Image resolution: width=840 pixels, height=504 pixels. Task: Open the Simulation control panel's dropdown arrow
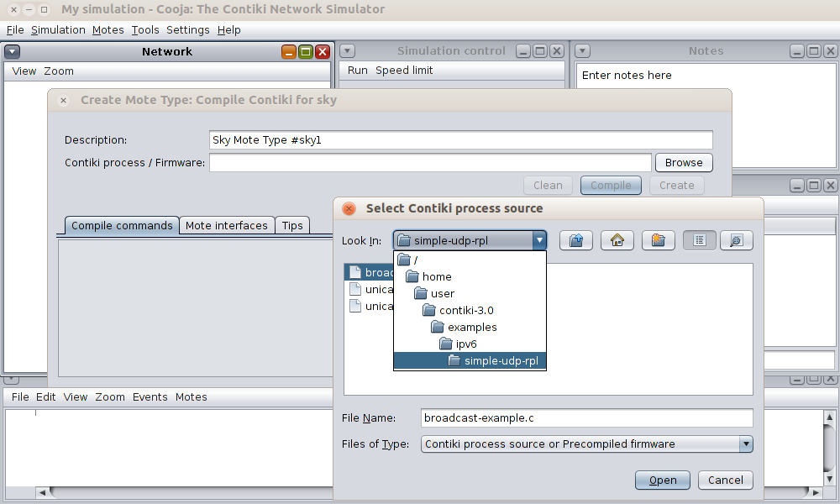(347, 51)
